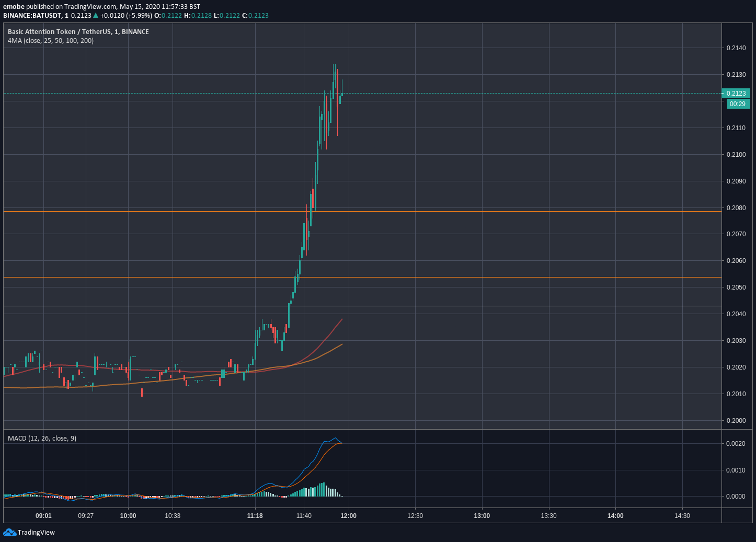Click the 0.2000 price axis label

[x=736, y=421]
